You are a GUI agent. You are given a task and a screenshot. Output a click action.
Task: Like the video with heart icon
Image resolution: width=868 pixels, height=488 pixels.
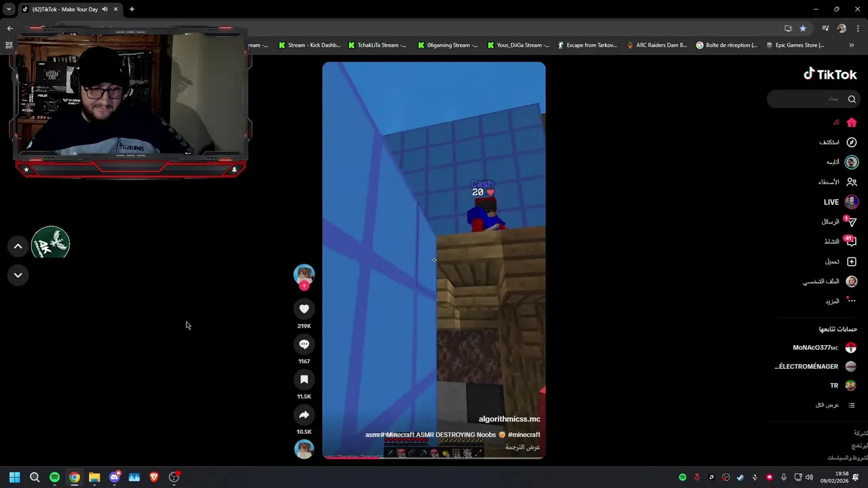pos(304,309)
